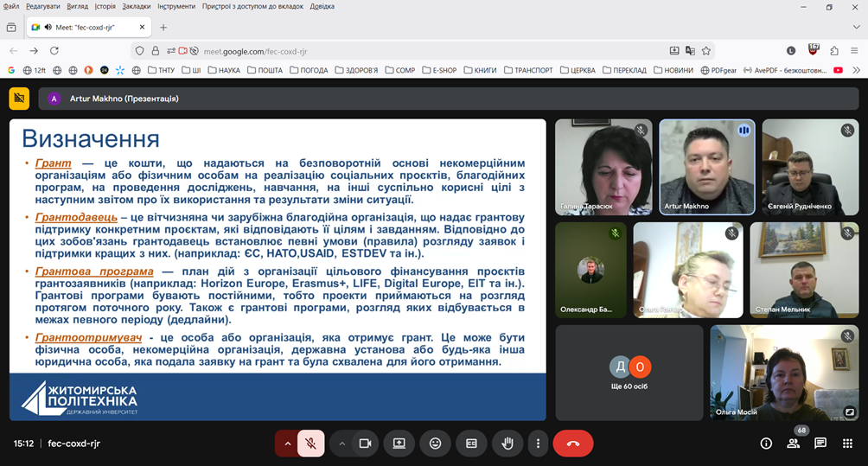
Task: Open the Інструменти browser menu
Action: tap(176, 6)
